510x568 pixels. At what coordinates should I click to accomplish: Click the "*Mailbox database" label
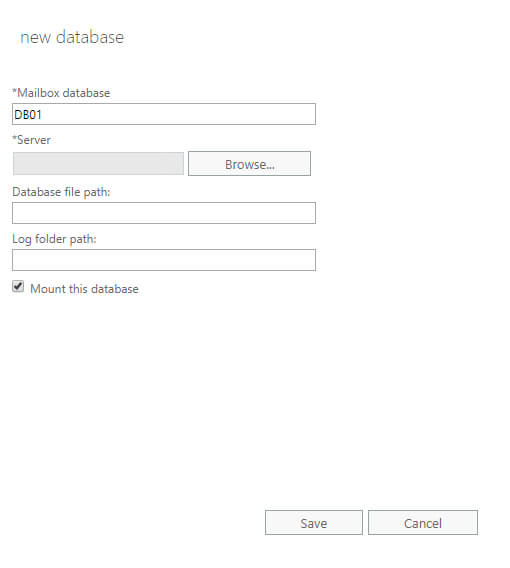(61, 93)
